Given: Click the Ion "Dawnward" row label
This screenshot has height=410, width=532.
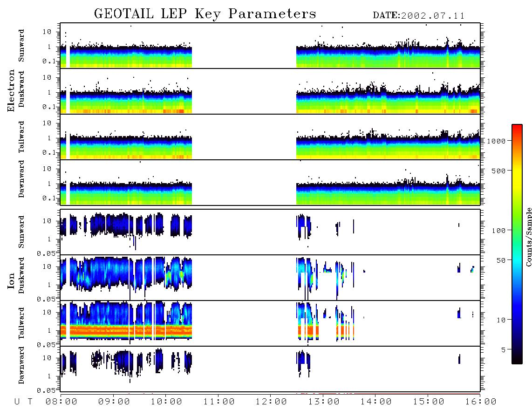Looking at the screenshot, I should pos(21,365).
